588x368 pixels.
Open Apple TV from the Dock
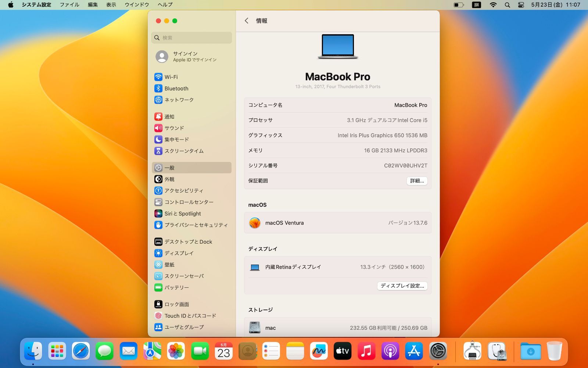point(343,351)
